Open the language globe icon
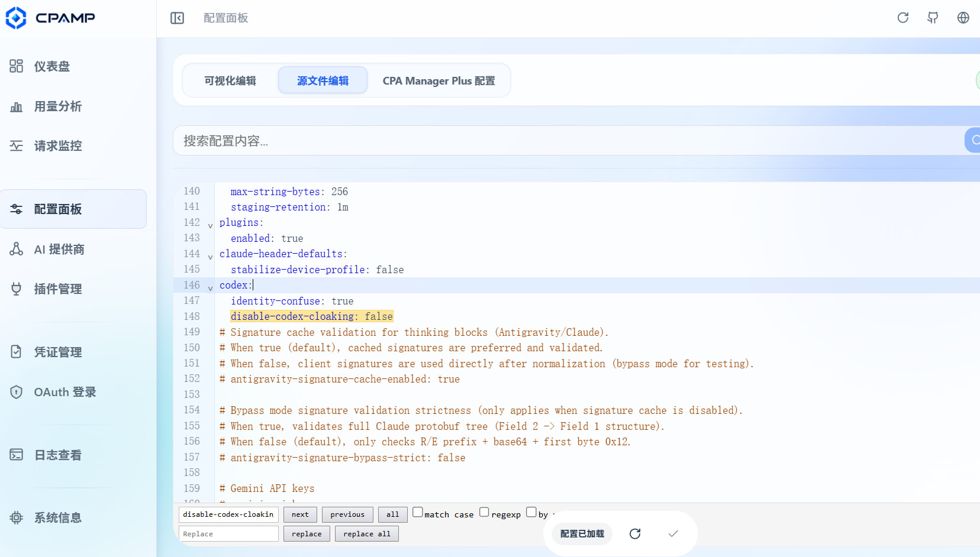The height and width of the screenshot is (557, 980). pyautogui.click(x=963, y=18)
